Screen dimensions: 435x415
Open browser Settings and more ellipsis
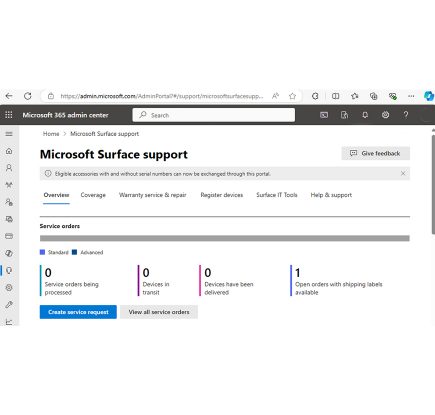(411, 96)
